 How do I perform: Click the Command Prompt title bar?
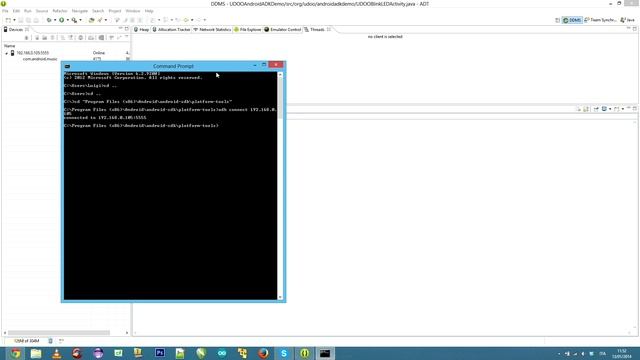[x=173, y=66]
